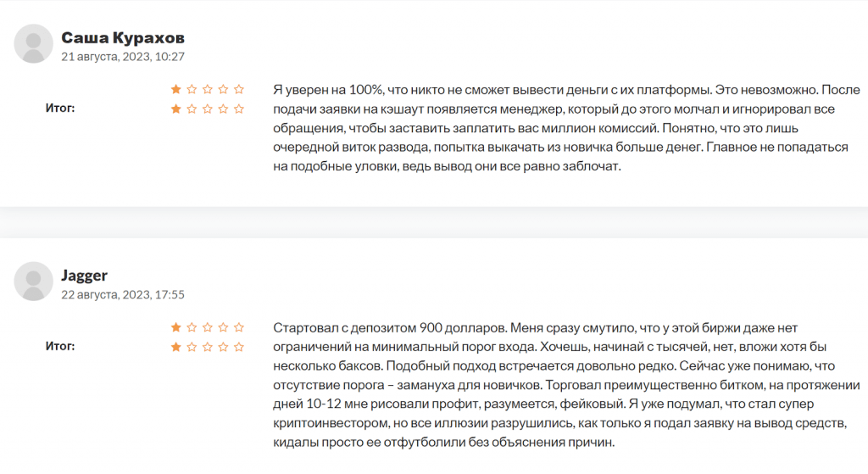Click fifth star in Саша Курахов's Итог row
This screenshot has width=868, height=474.
pos(239,109)
